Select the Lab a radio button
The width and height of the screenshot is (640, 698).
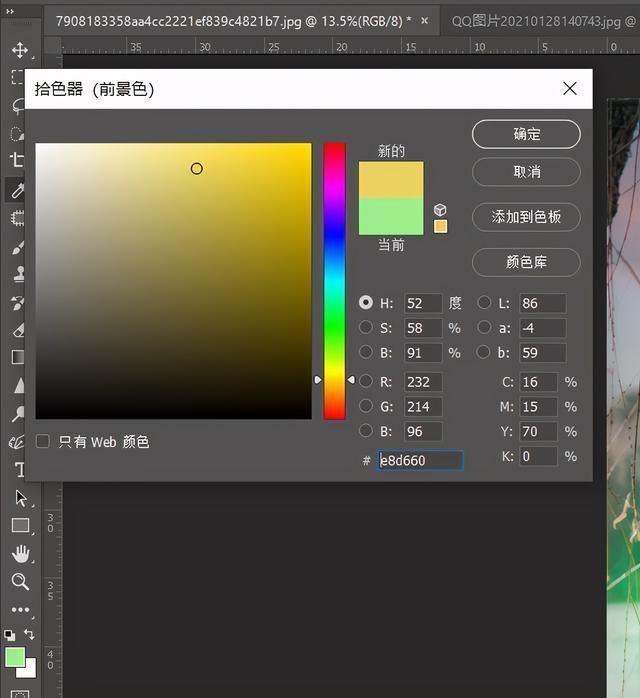click(x=484, y=327)
